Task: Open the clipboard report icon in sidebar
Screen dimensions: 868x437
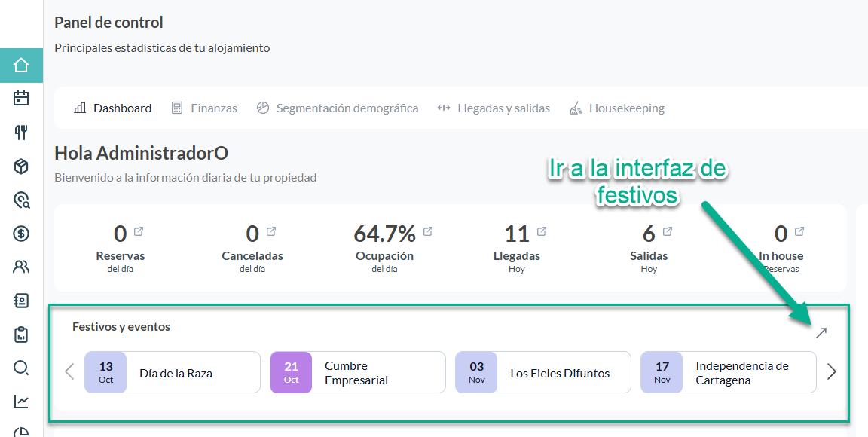Action: pyautogui.click(x=21, y=334)
